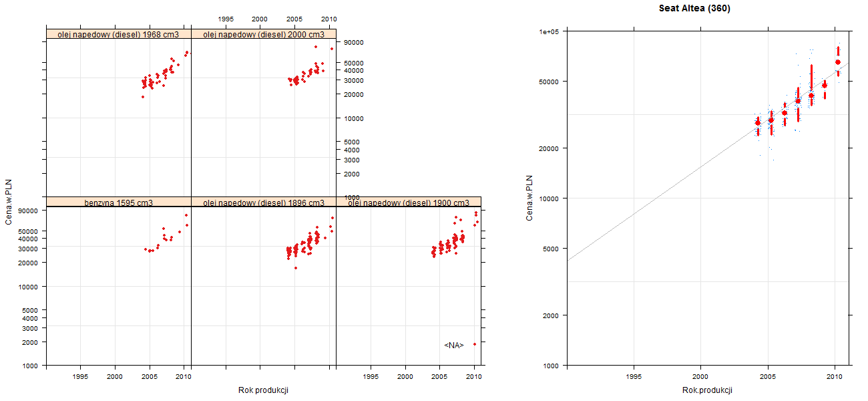The width and height of the screenshot is (868, 401).
Task: Click '1995' tick above the 2000 cm3 panel
Action: pyautogui.click(x=226, y=19)
